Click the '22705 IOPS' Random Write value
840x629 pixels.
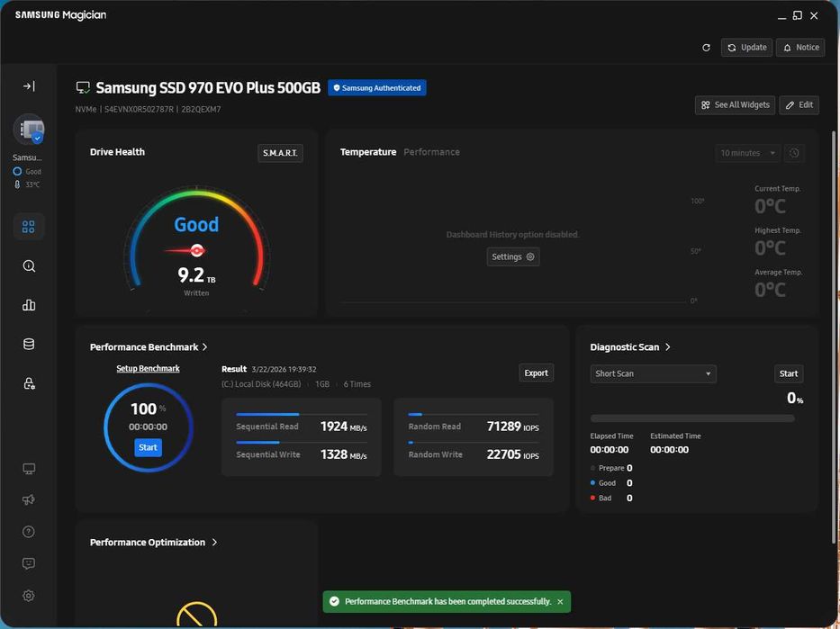512,454
